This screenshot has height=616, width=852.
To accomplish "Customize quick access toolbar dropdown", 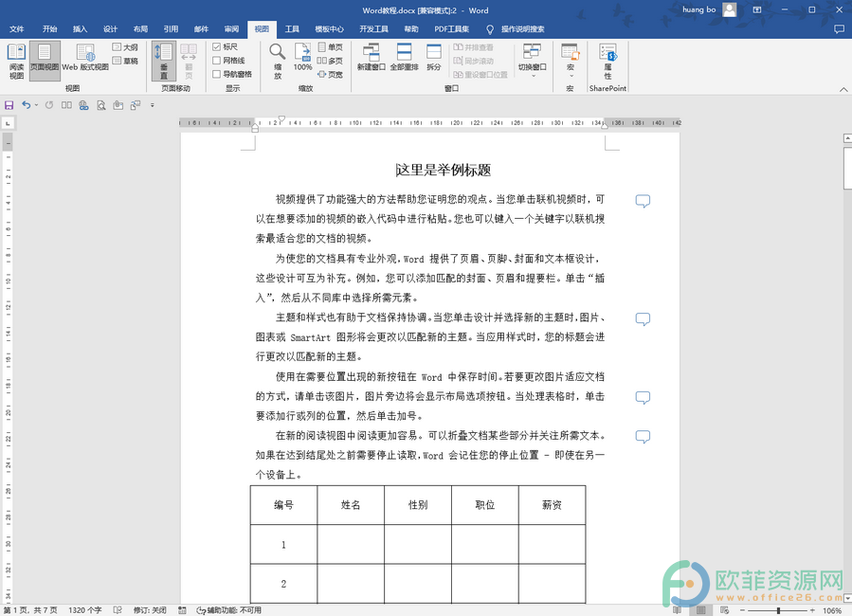I will (x=153, y=105).
